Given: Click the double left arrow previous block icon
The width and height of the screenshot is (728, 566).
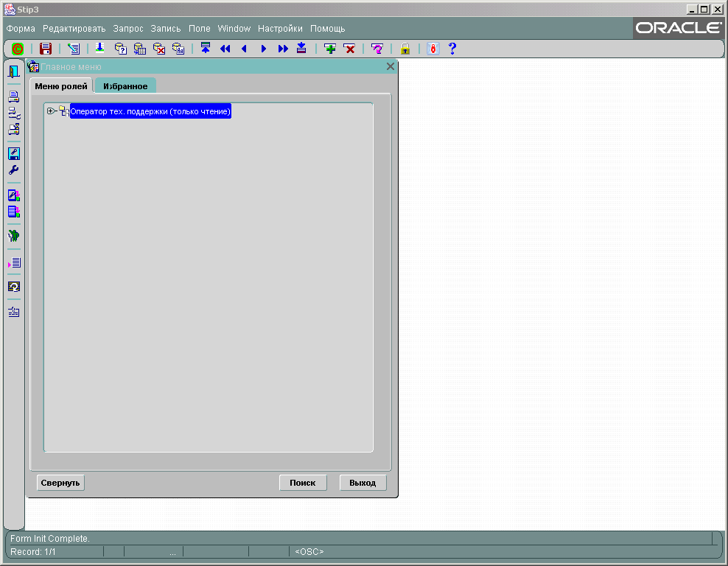Looking at the screenshot, I should click(x=225, y=49).
